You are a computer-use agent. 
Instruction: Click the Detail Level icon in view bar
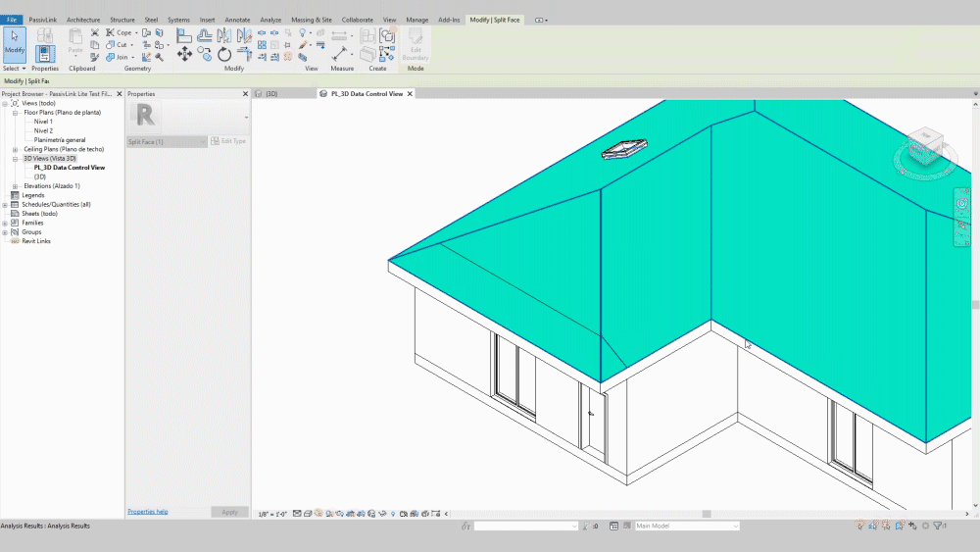coord(297,514)
